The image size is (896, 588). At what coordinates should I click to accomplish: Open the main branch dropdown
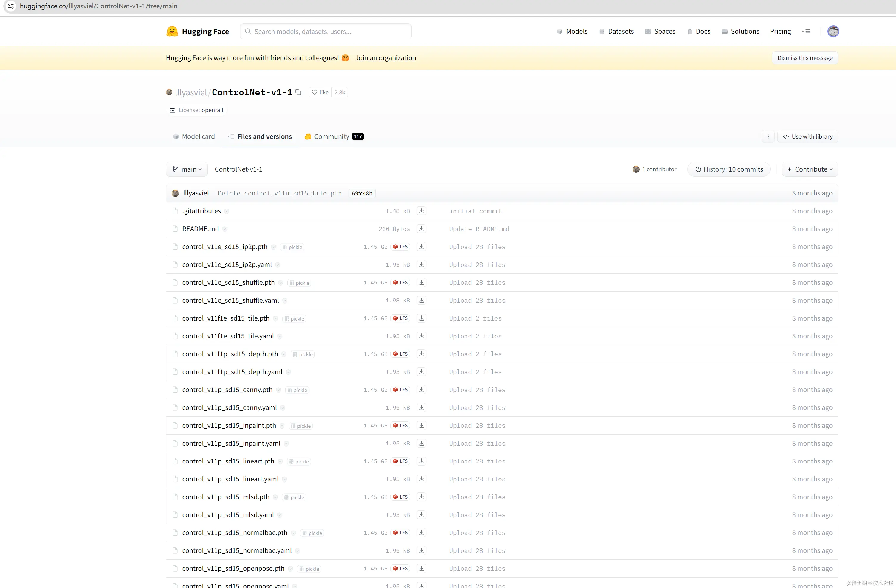[x=187, y=169]
